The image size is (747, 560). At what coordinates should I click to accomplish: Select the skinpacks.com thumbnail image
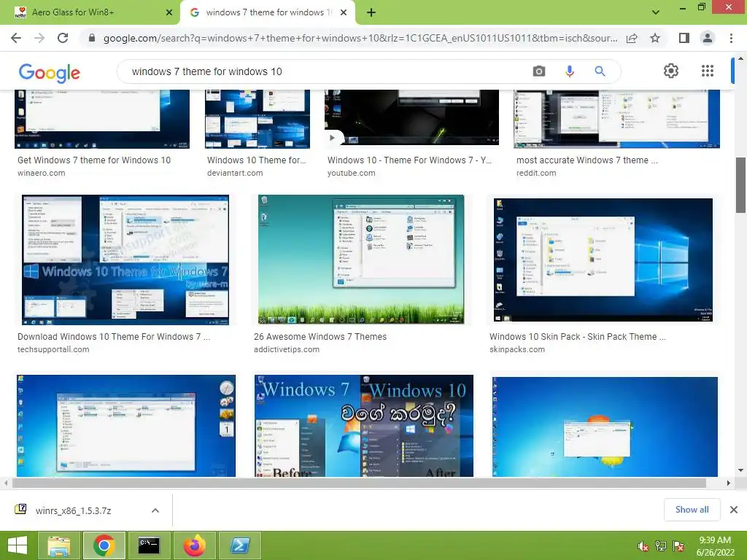tap(603, 260)
